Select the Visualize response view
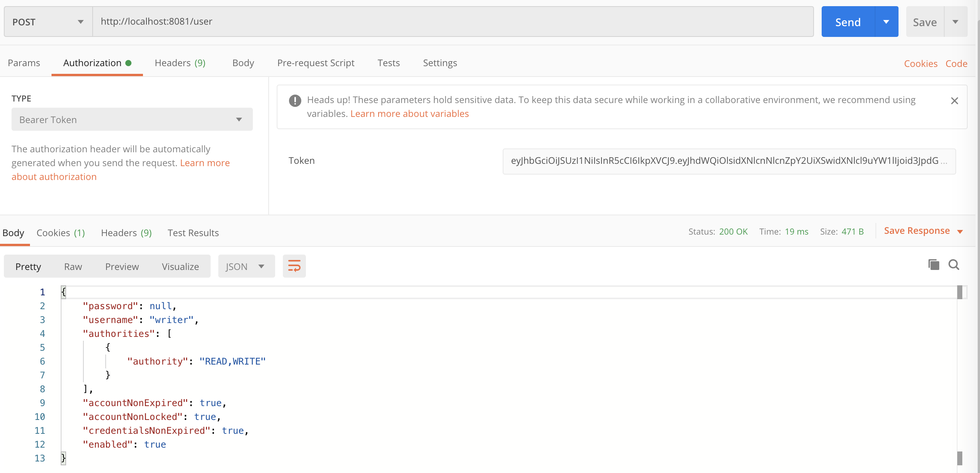Screen dimensions: 980x473 pyautogui.click(x=180, y=266)
